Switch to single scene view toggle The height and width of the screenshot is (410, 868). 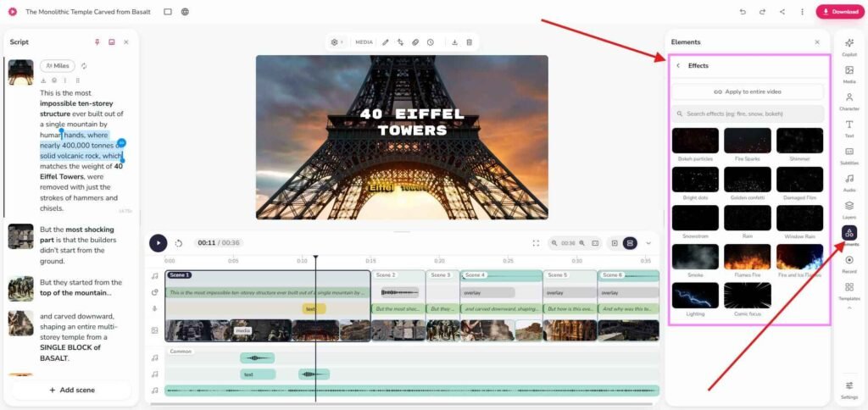point(615,243)
